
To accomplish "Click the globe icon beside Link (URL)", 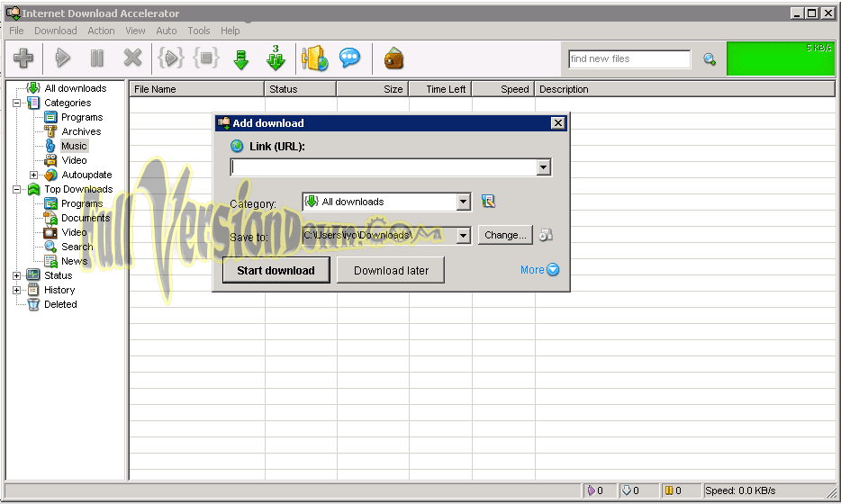I will [x=237, y=146].
